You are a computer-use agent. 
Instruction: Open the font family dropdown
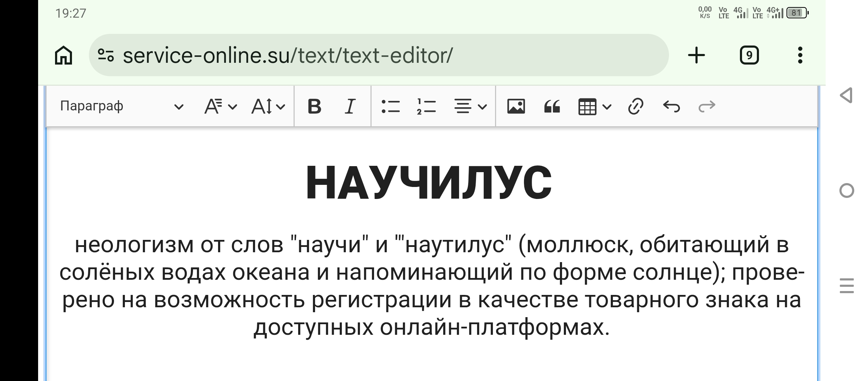tap(221, 106)
